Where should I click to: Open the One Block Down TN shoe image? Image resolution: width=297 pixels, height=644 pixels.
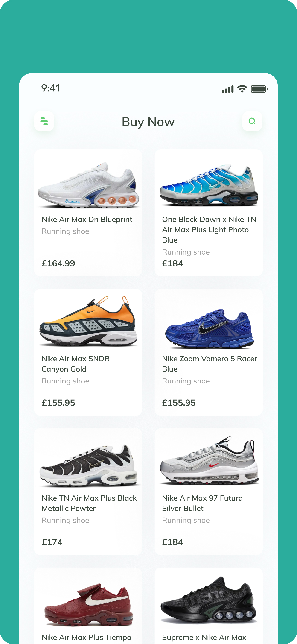pyautogui.click(x=209, y=185)
